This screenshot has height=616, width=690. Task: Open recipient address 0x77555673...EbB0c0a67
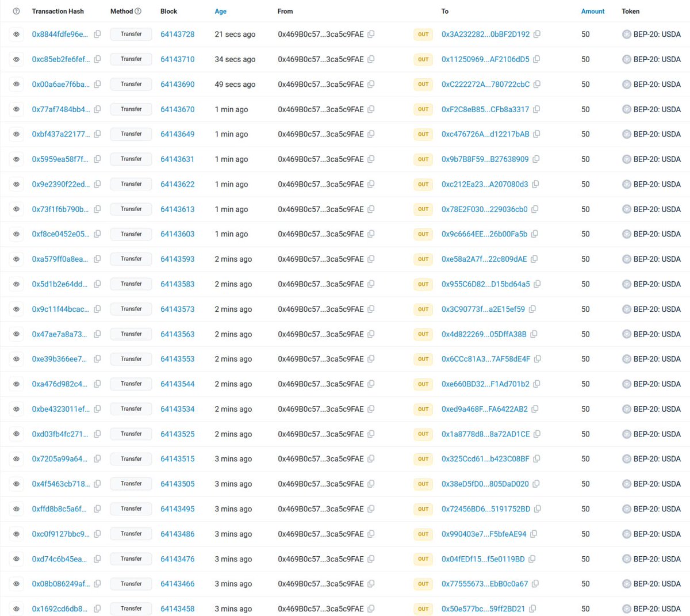485,584
